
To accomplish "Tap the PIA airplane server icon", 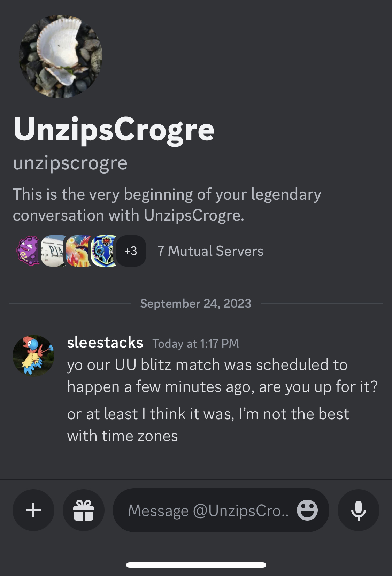I will 53,251.
